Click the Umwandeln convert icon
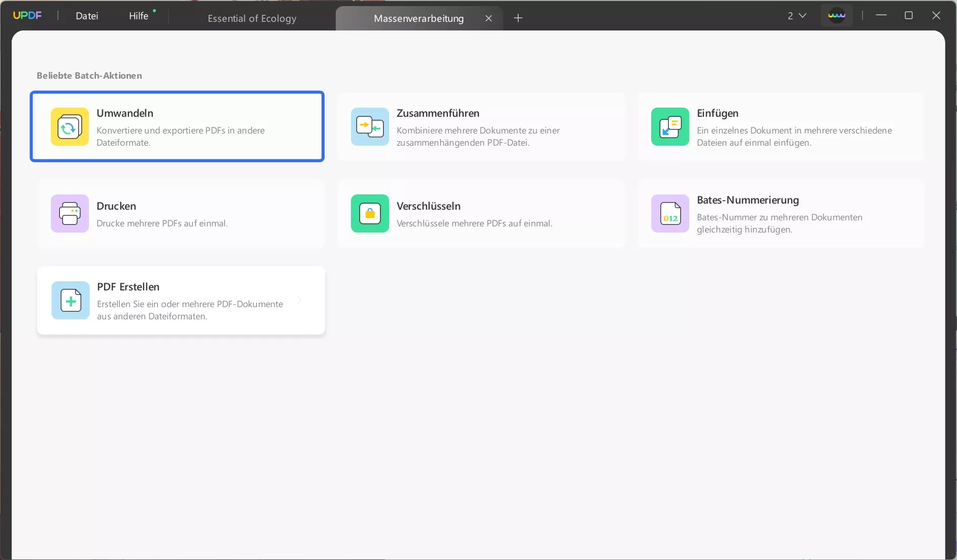The width and height of the screenshot is (957, 560). pos(70,127)
